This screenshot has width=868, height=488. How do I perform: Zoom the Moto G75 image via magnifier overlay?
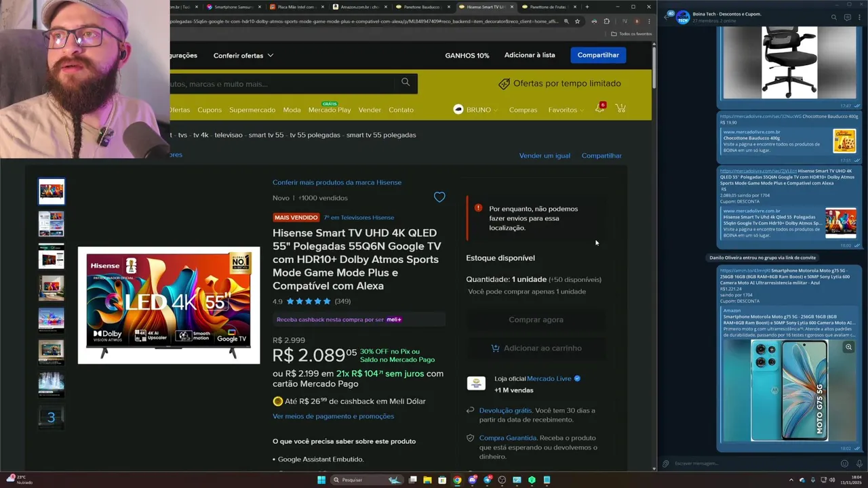coord(848,347)
